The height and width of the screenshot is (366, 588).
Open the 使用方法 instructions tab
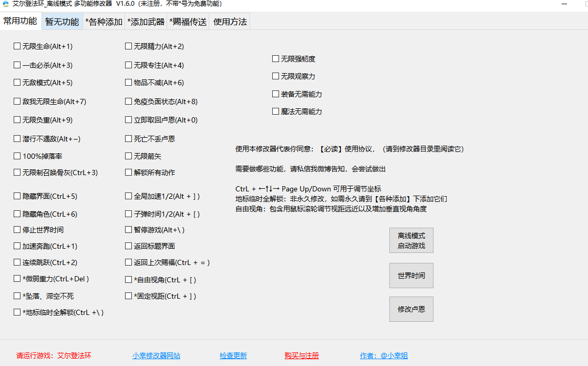[229, 22]
